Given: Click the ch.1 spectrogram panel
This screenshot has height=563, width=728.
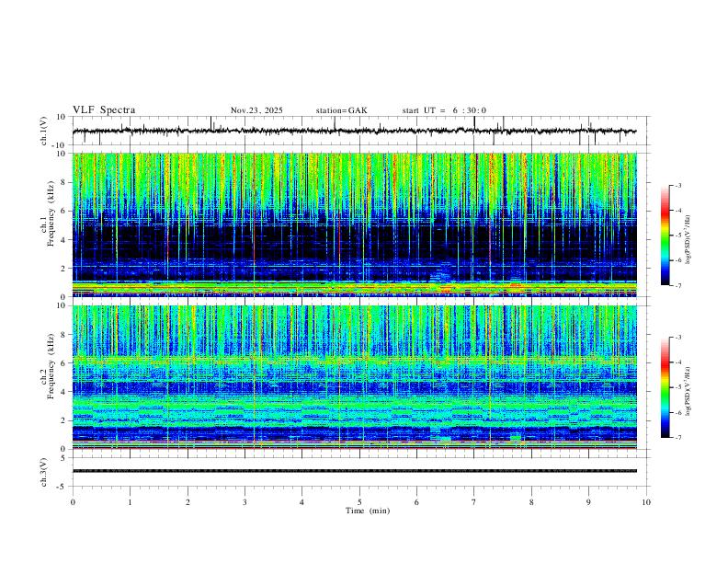Looking at the screenshot, I should pos(354,224).
